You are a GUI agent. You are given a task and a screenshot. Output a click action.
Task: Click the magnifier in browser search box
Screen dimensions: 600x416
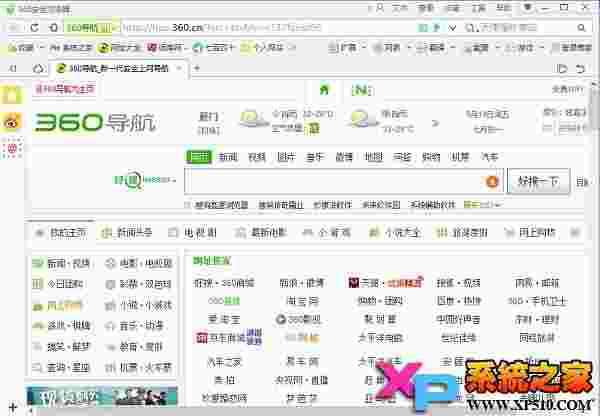(x=581, y=28)
